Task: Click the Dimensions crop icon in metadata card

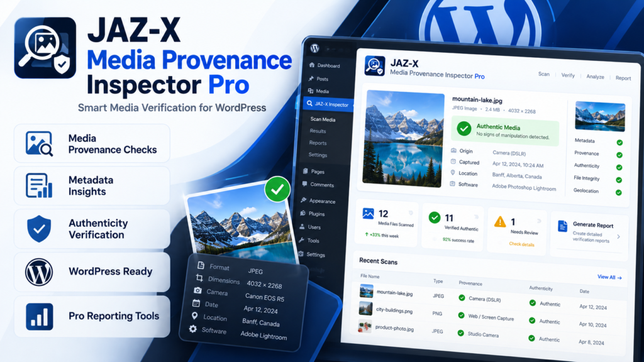Action: pyautogui.click(x=199, y=278)
